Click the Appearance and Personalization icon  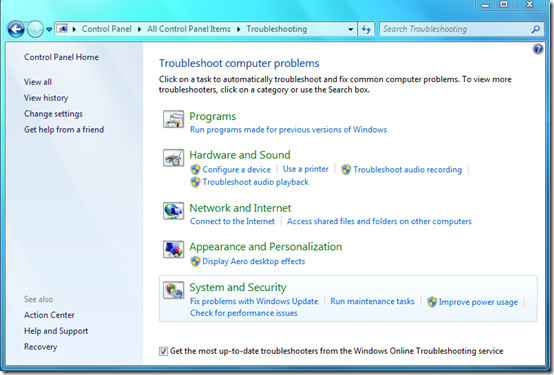pyautogui.click(x=173, y=250)
